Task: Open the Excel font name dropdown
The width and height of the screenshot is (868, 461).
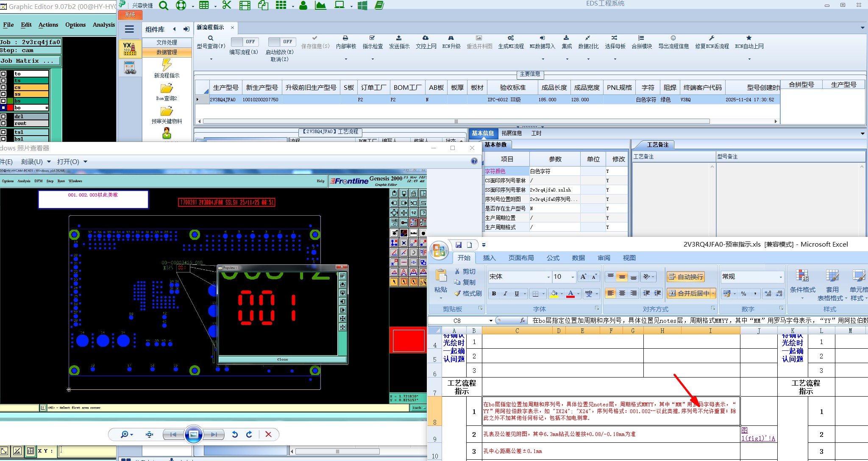Action: pyautogui.click(x=548, y=277)
